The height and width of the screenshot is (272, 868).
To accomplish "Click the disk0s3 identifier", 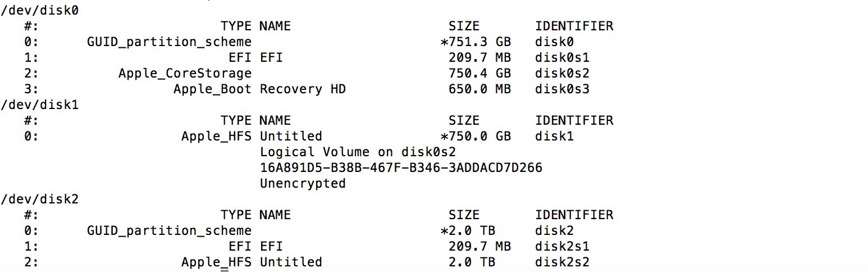I will click(562, 89).
